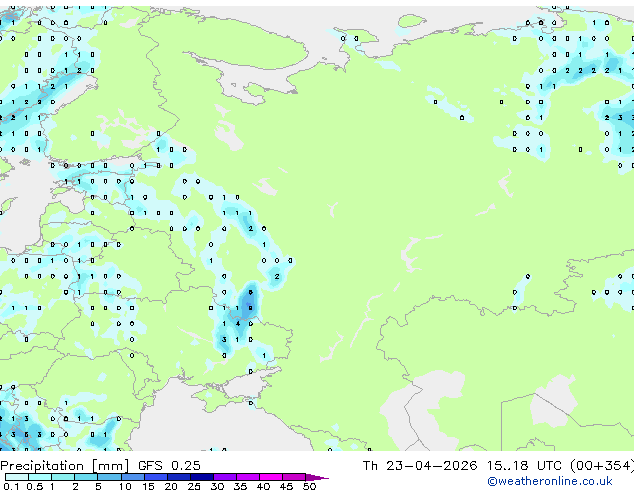Screen dimensions: 634x490
Task: Select the 15 to 20 mm legend swatch
Action: [x=156, y=477]
